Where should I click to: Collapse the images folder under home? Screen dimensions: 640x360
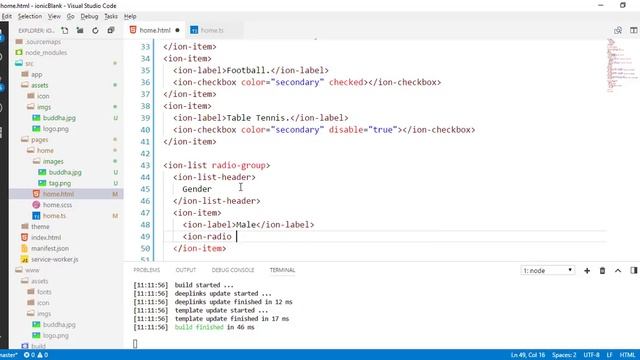[x=53, y=161]
